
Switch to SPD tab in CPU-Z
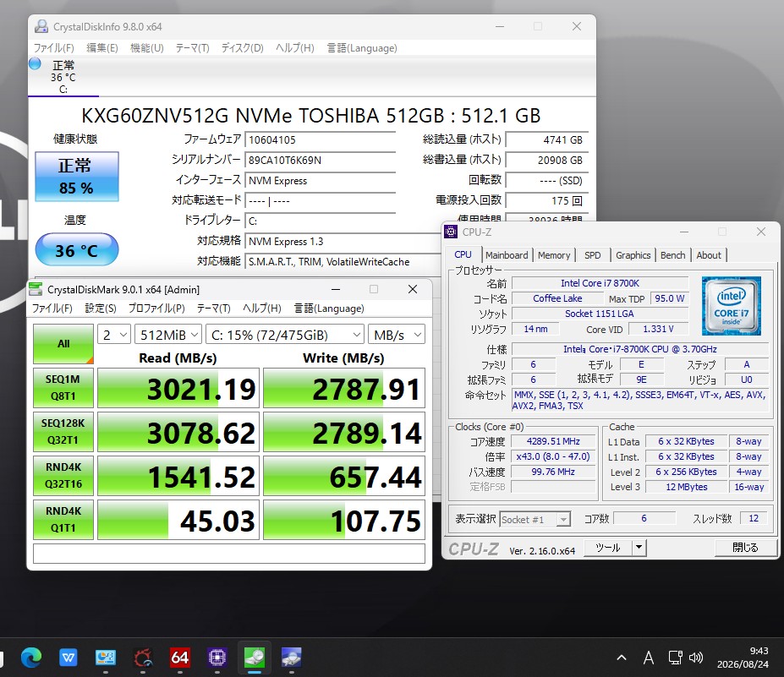593,254
